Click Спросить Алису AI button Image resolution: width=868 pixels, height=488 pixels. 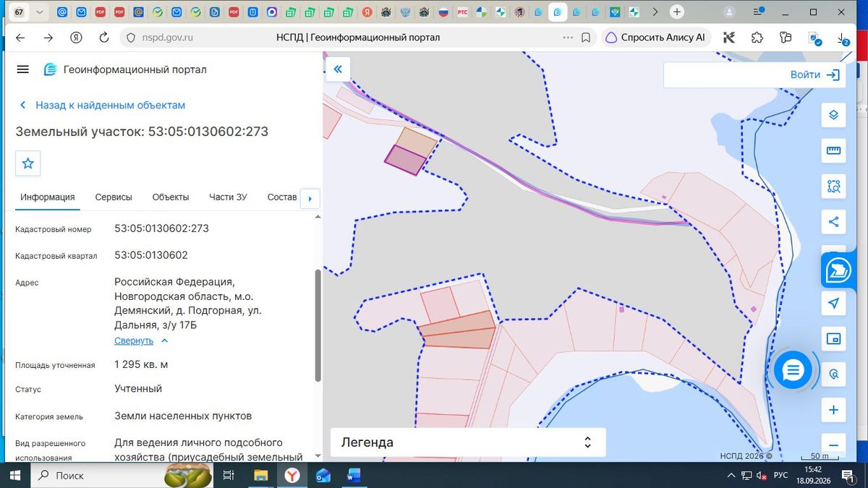coord(655,38)
